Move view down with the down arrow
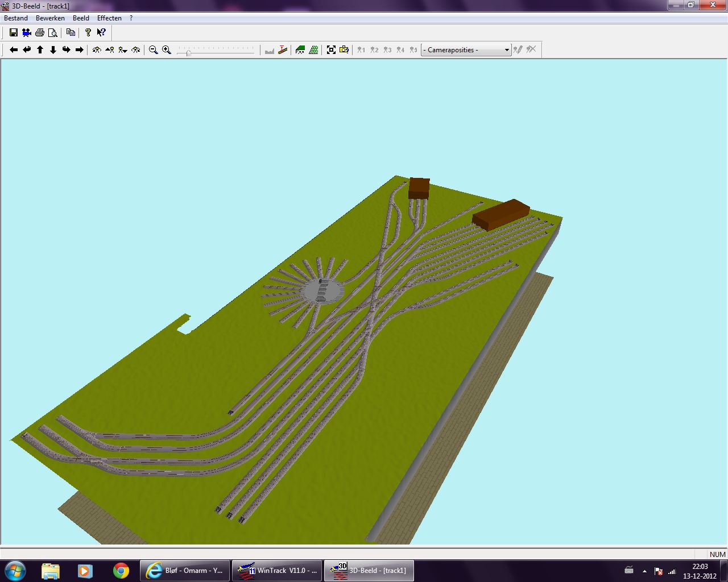The height and width of the screenshot is (582, 728). [53, 50]
